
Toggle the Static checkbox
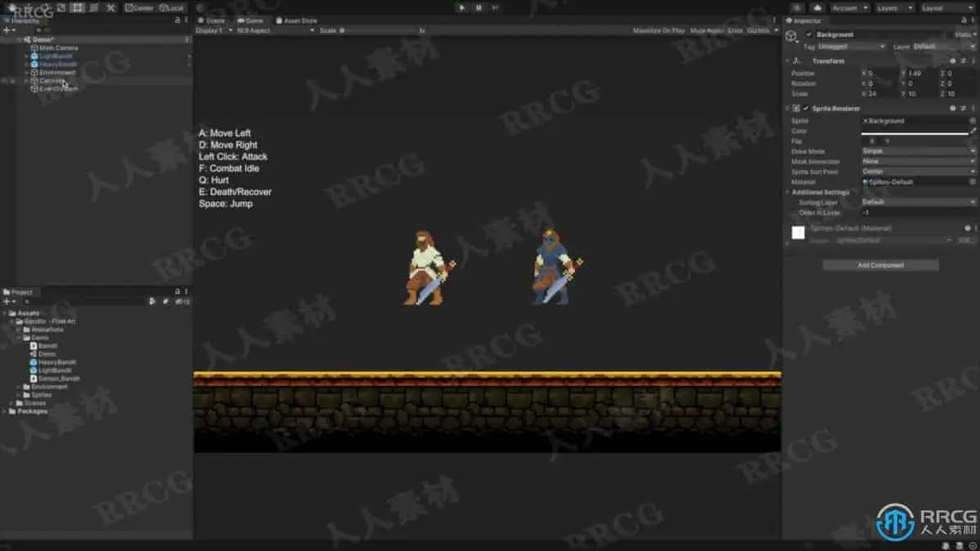coord(951,35)
